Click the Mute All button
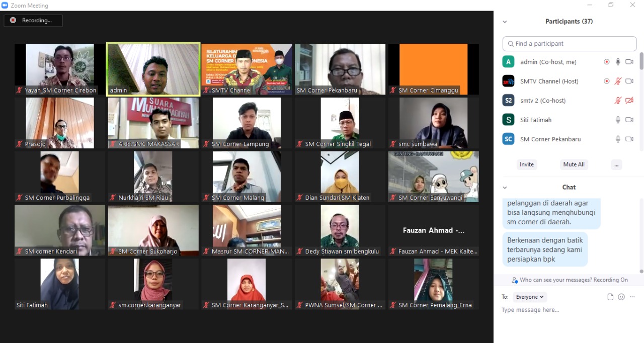 [x=574, y=164]
